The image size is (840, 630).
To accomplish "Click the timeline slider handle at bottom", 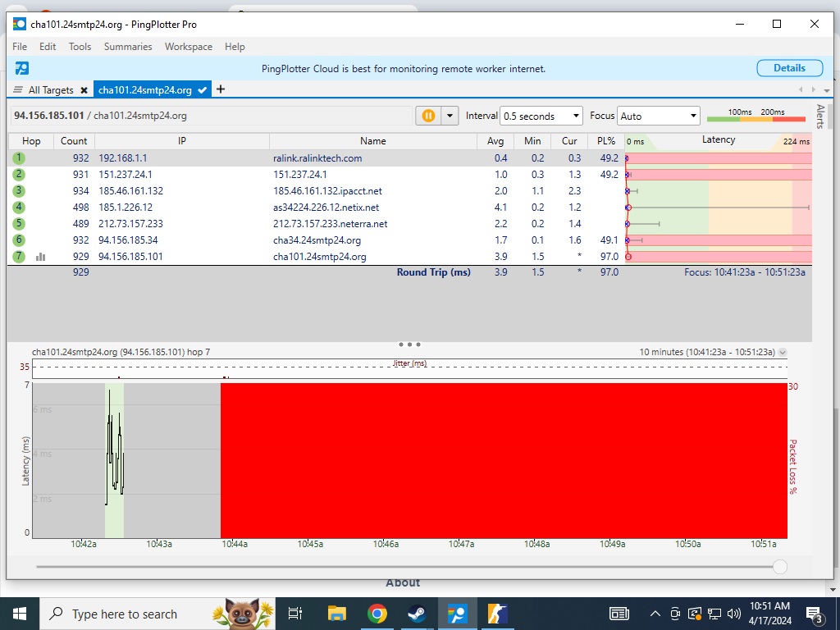I will (780, 567).
